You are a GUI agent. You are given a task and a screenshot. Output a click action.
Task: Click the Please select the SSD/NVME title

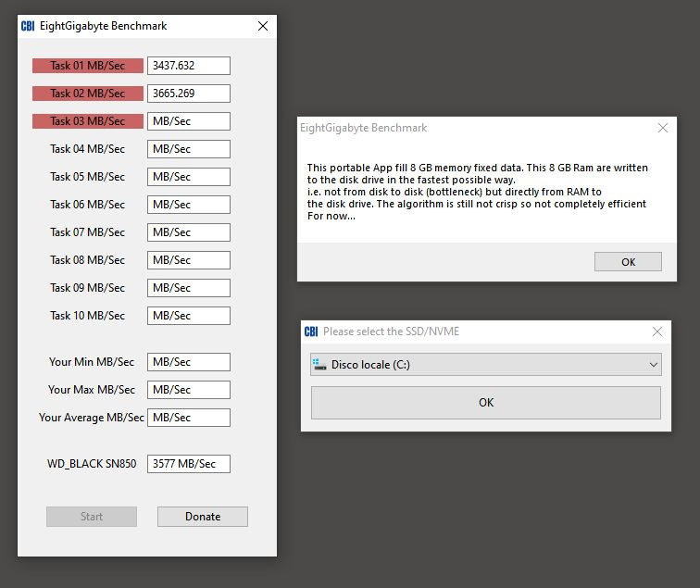point(391,332)
